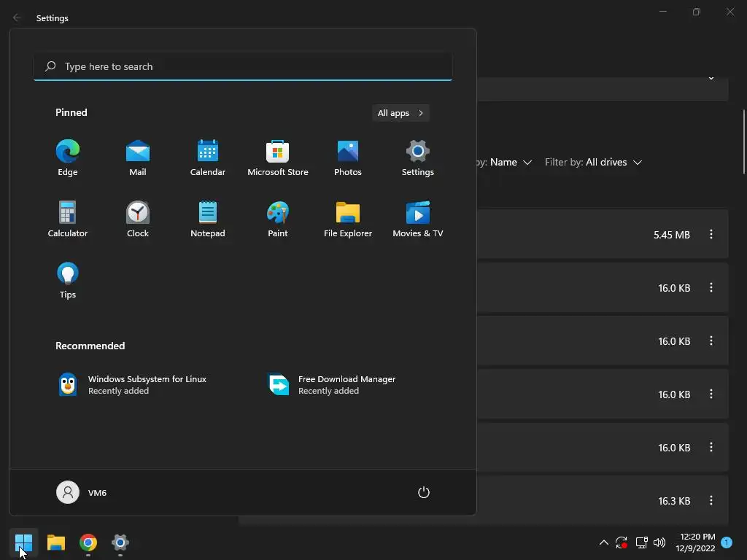Image resolution: width=747 pixels, height=560 pixels.
Task: Open options for the 16.3 KB app
Action: coord(711,500)
